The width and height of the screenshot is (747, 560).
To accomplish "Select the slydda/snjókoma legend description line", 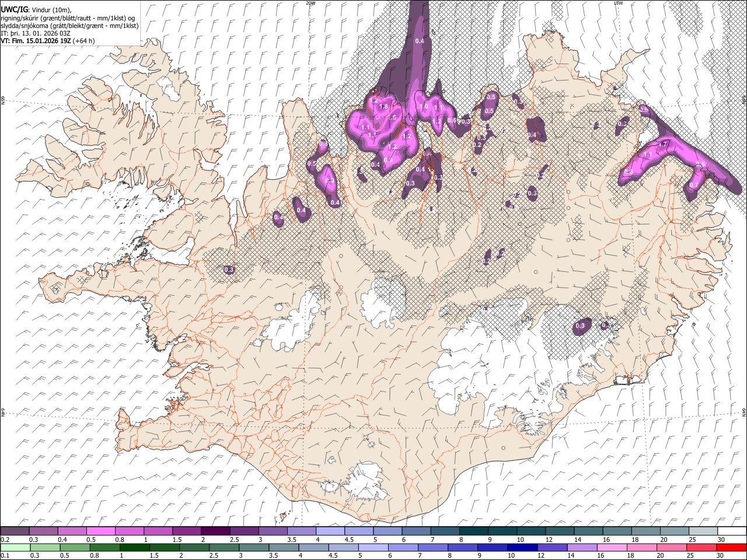I will [x=69, y=26].
